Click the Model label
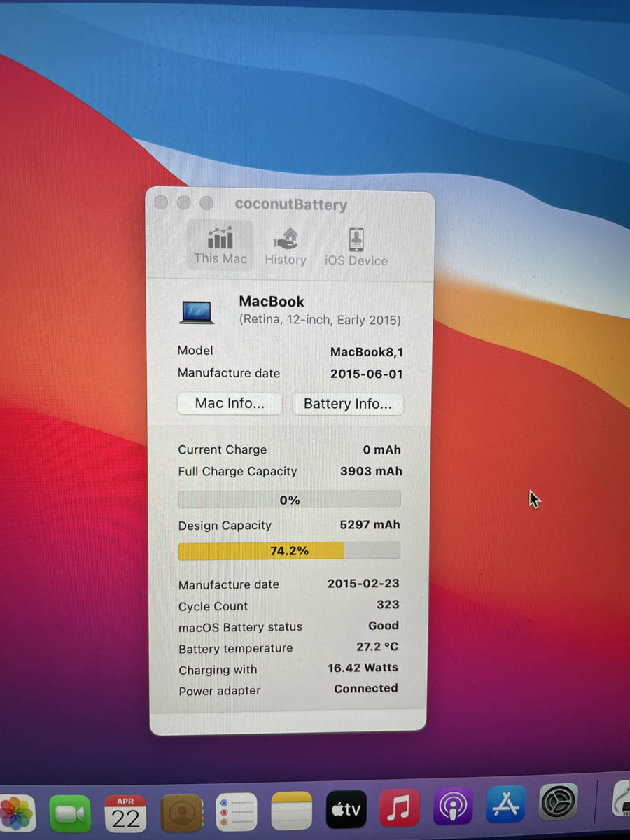This screenshot has width=630, height=840. click(x=195, y=351)
